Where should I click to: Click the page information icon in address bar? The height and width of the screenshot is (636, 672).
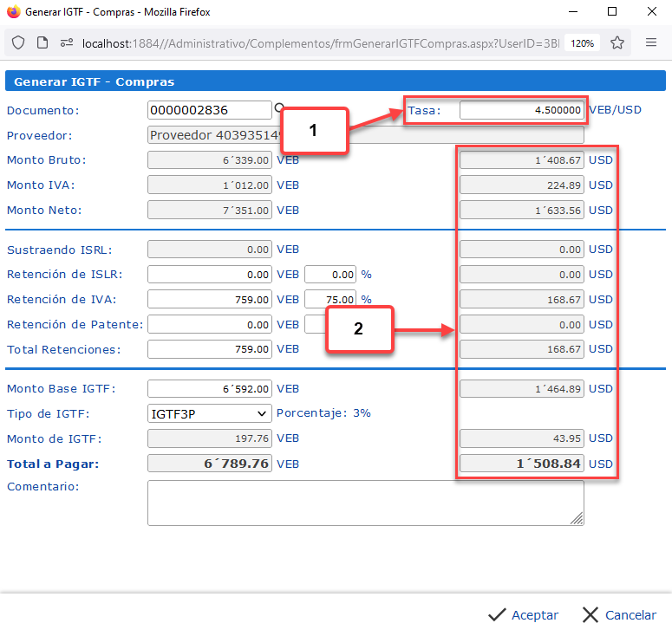(x=42, y=42)
